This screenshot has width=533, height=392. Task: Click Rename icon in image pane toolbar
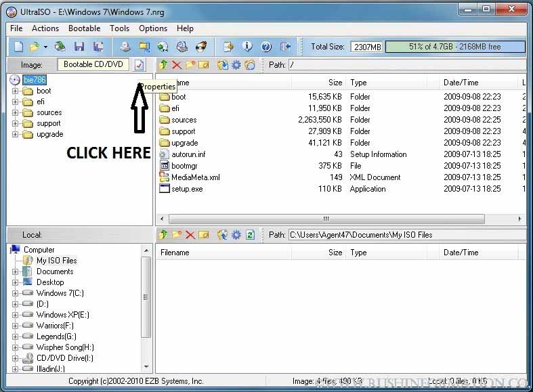(x=204, y=64)
